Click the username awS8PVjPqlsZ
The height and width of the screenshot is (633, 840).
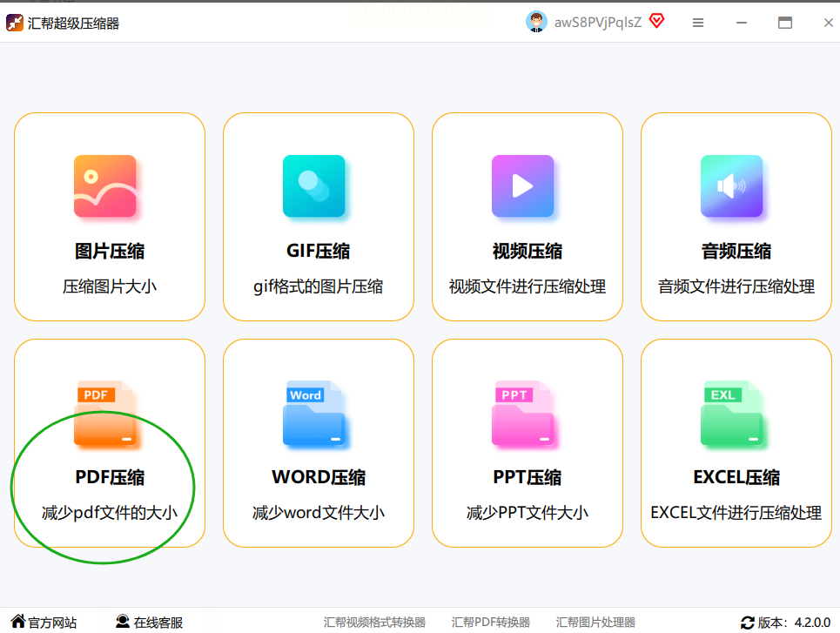(x=598, y=23)
